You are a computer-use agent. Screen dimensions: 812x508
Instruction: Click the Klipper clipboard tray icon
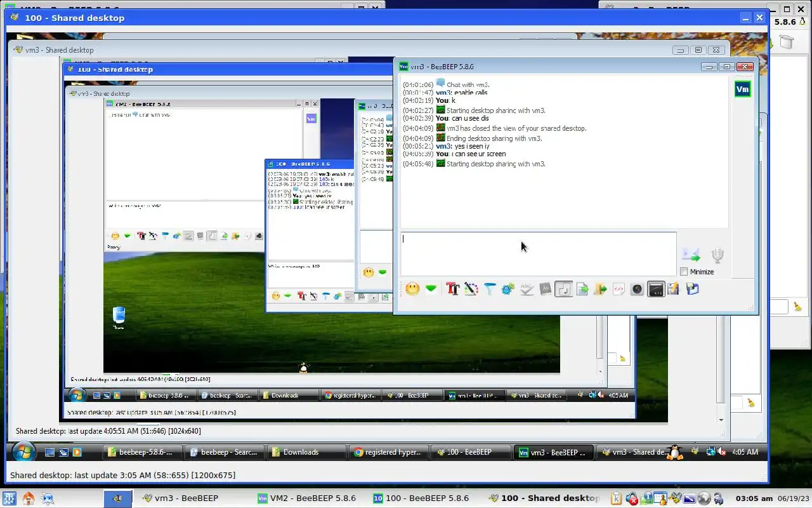click(616, 498)
